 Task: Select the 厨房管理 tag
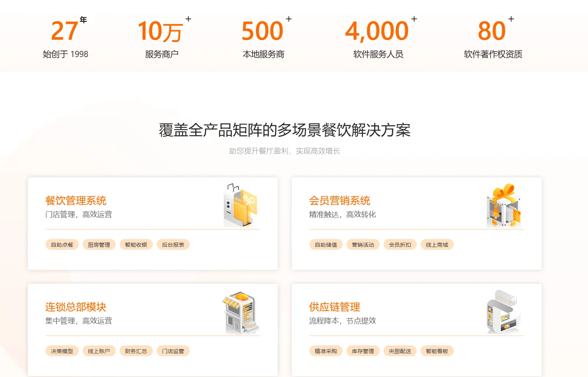tap(99, 245)
